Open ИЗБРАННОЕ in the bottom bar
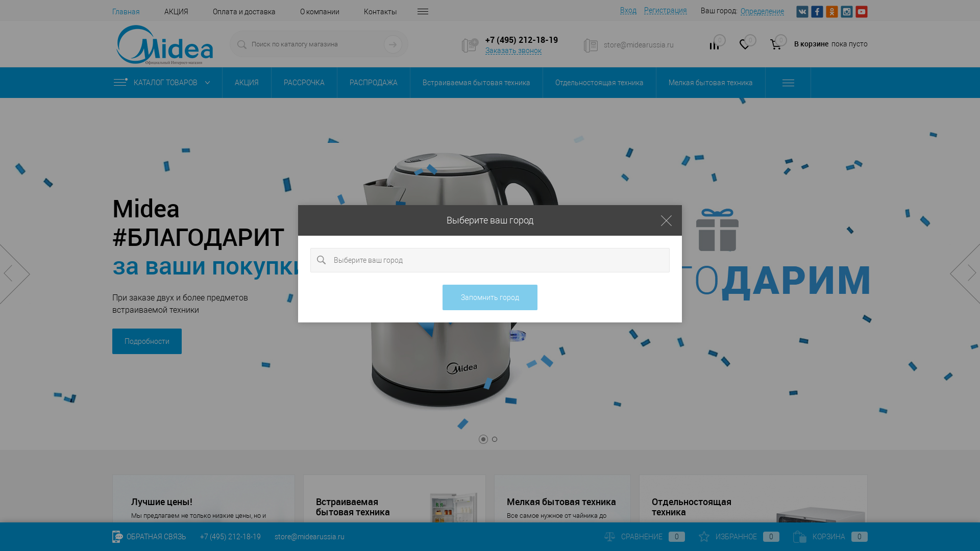Screen dimensions: 980x551 click(x=736, y=537)
